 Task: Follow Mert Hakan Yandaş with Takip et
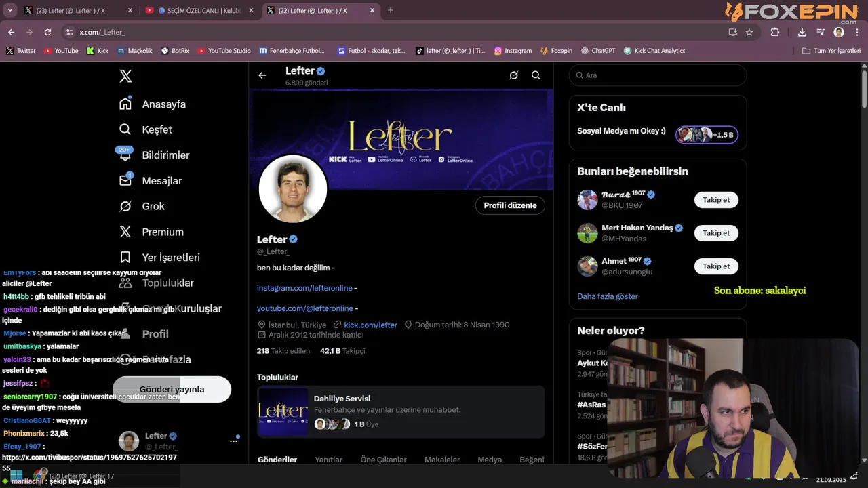coord(716,233)
